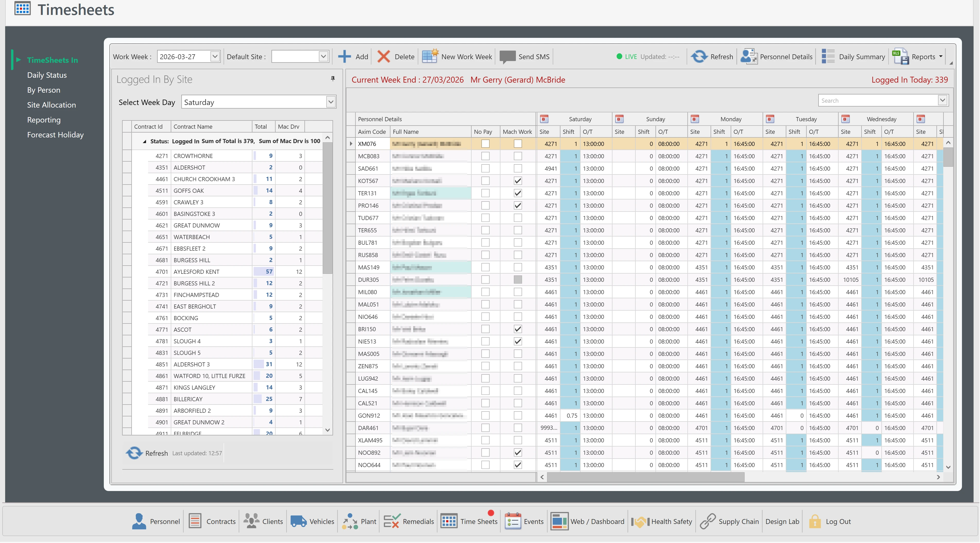Viewport: 980px width, 543px height.
Task: Open Reporting sidebar item
Action: (x=44, y=120)
